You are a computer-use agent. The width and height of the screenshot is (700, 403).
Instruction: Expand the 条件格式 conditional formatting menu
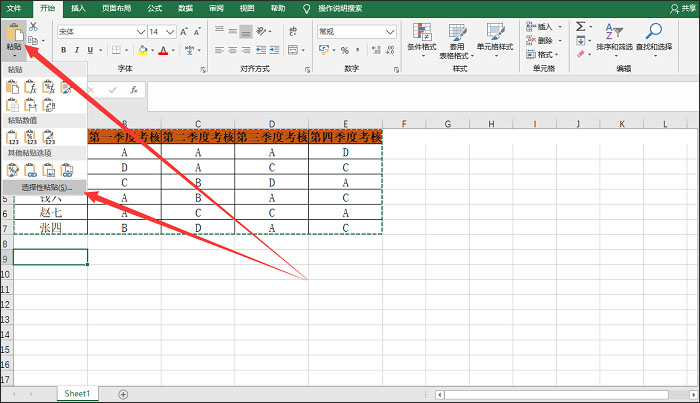[422, 40]
